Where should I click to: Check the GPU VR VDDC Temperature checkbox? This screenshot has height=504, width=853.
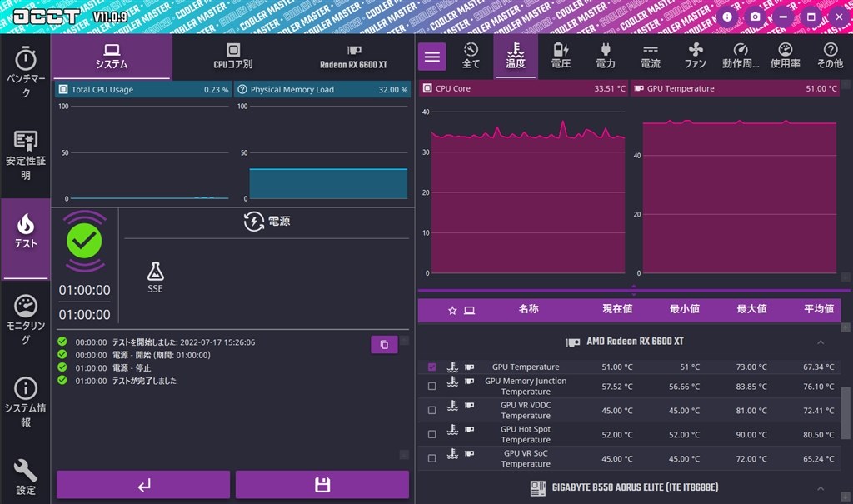(x=432, y=410)
